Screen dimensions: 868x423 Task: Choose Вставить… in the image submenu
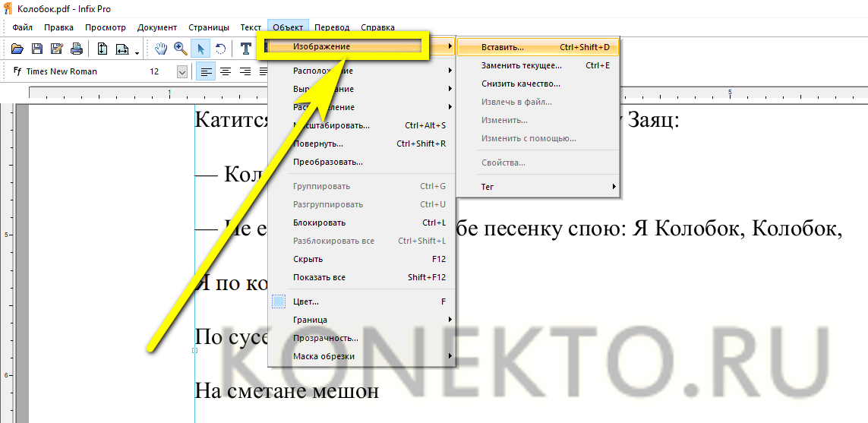[538, 48]
